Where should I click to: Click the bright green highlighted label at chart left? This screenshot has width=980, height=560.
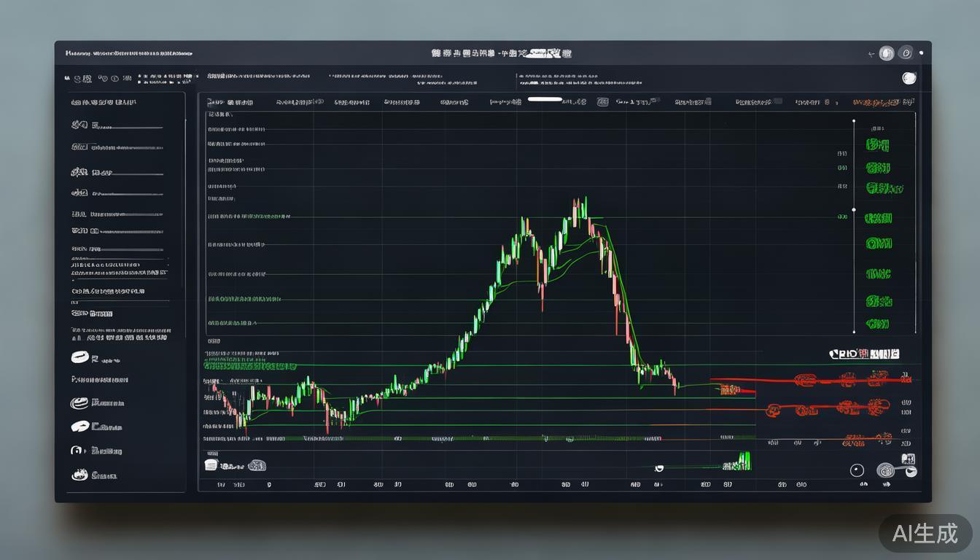tap(250, 366)
